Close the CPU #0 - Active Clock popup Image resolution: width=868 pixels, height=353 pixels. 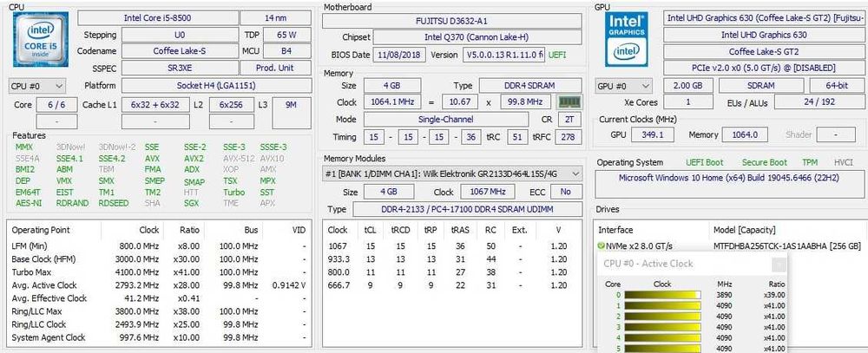tap(779, 265)
